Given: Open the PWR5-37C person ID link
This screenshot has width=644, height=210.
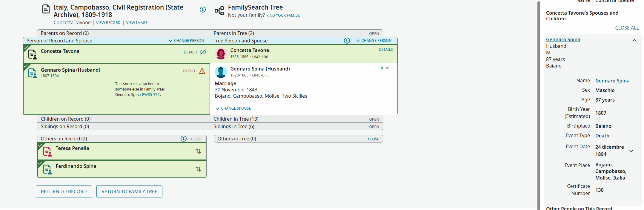Looking at the screenshot, I should coord(151,95).
